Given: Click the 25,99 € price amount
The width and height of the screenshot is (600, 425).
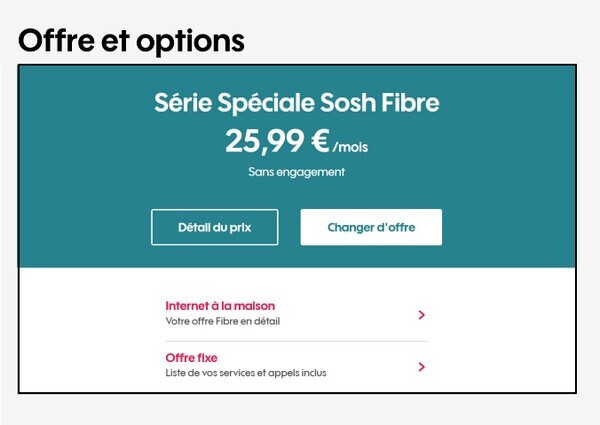Looking at the screenshot, I should point(277,142).
